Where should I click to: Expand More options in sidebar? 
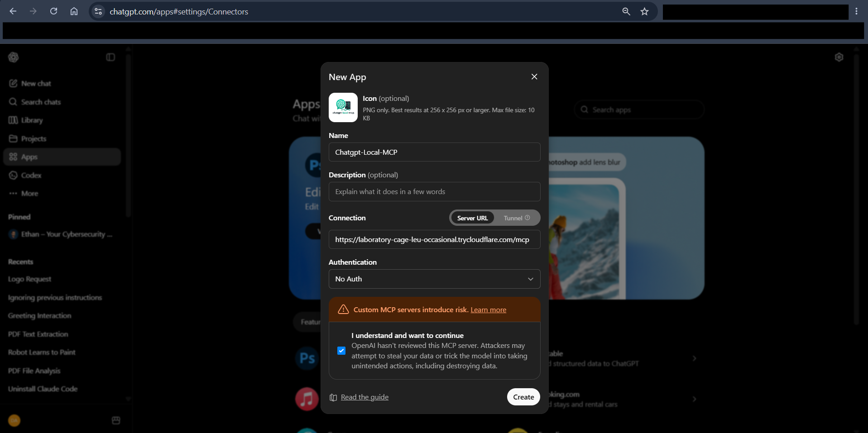62,193
